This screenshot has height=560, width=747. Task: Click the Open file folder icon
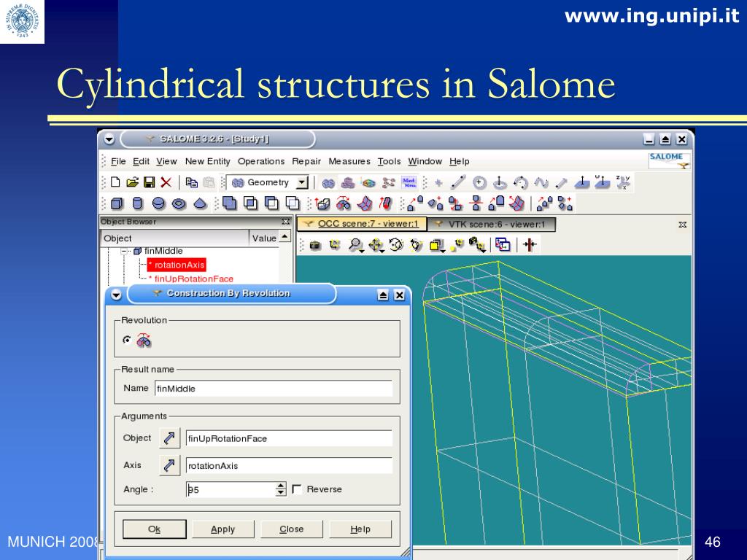pyautogui.click(x=133, y=182)
